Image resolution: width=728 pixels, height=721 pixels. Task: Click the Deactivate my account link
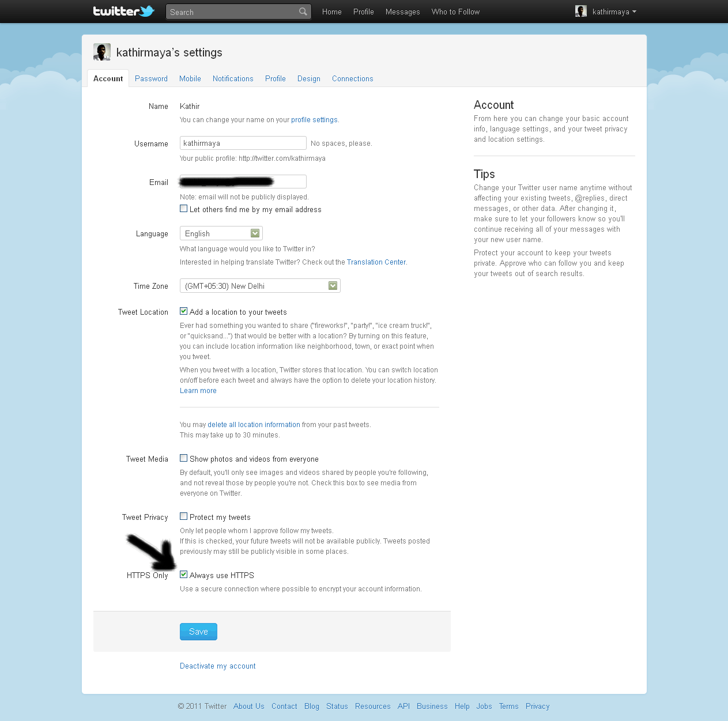click(x=217, y=666)
